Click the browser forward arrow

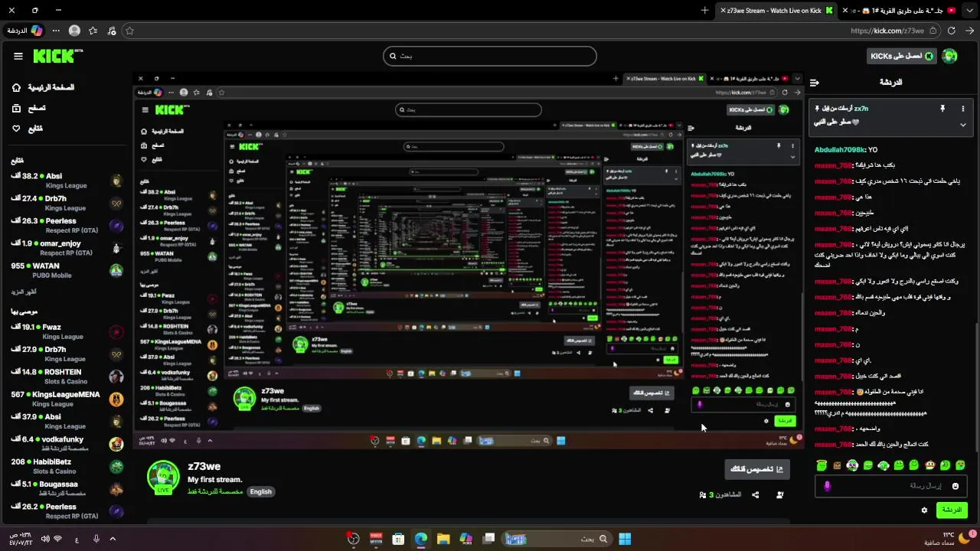coord(969,31)
